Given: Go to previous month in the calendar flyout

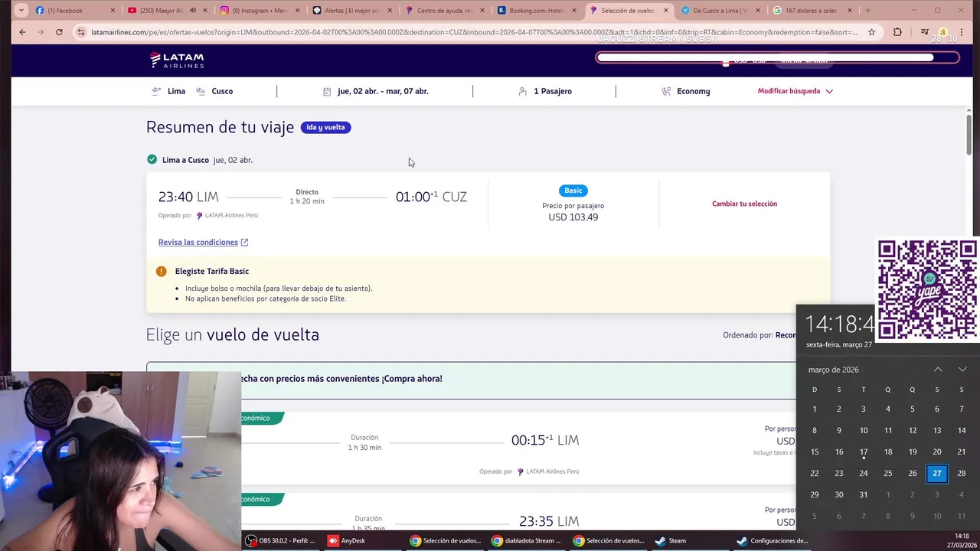Looking at the screenshot, I should 938,370.
